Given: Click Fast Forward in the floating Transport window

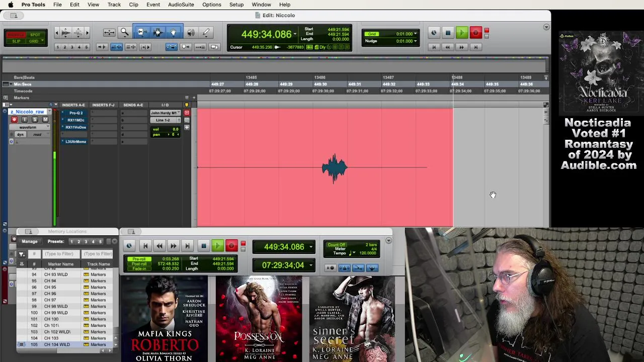Looking at the screenshot, I should [x=173, y=246].
